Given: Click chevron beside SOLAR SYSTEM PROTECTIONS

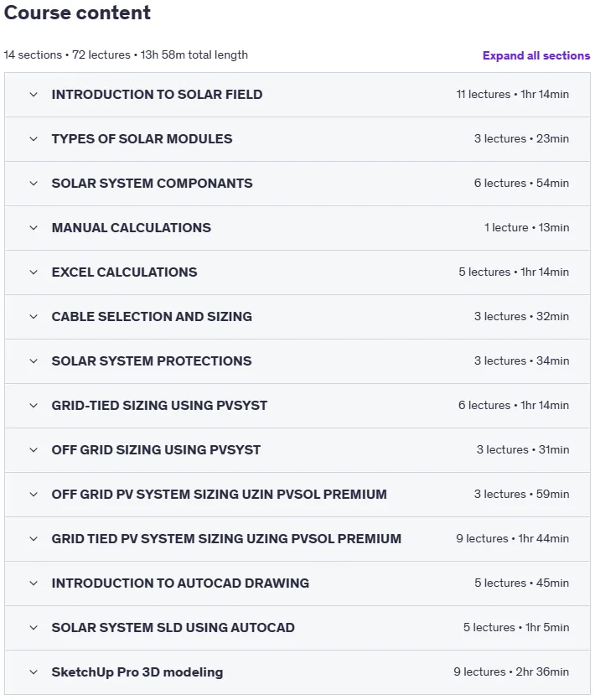Looking at the screenshot, I should point(34,361).
